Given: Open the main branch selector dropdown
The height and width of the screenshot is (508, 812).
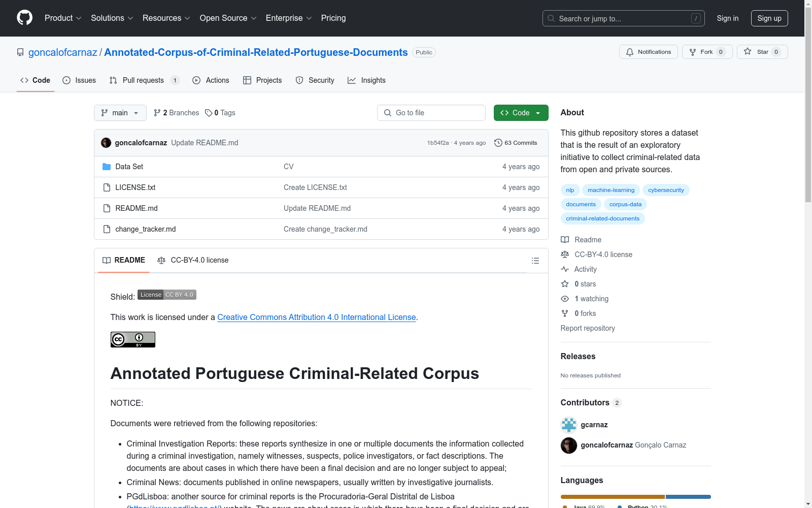Looking at the screenshot, I should pos(120,113).
